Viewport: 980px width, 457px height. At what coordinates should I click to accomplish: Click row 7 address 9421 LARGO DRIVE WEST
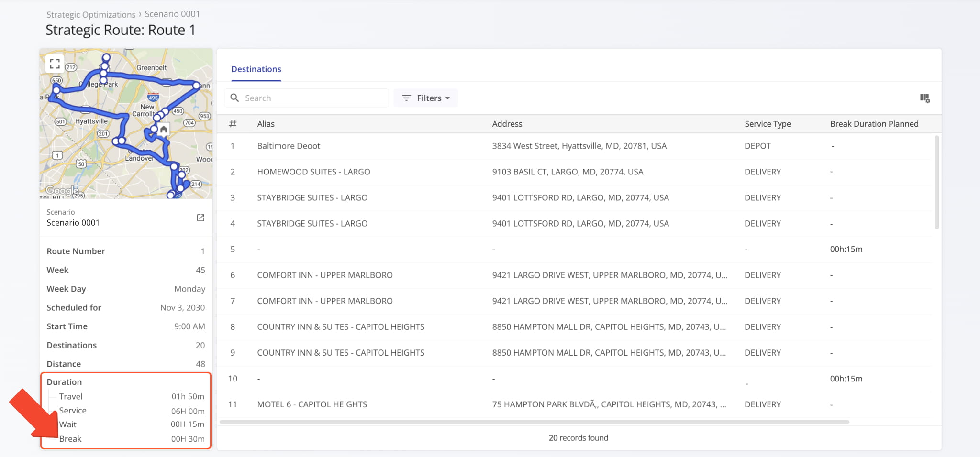(x=610, y=301)
